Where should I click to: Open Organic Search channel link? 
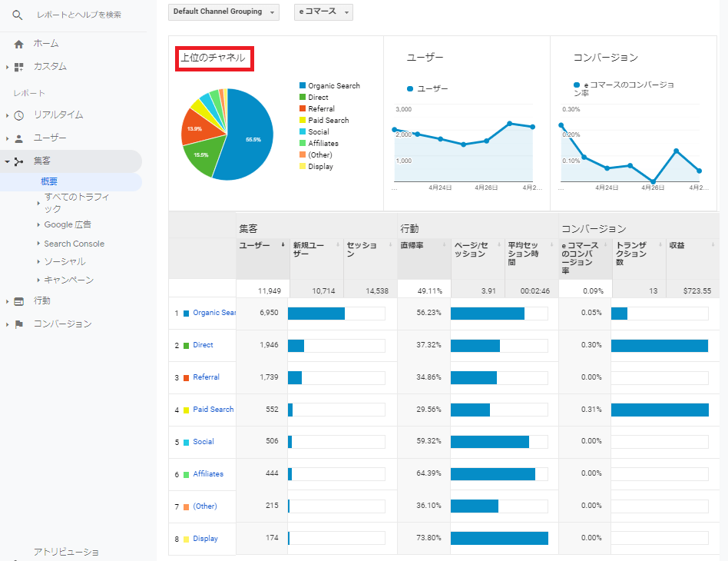coord(214,313)
